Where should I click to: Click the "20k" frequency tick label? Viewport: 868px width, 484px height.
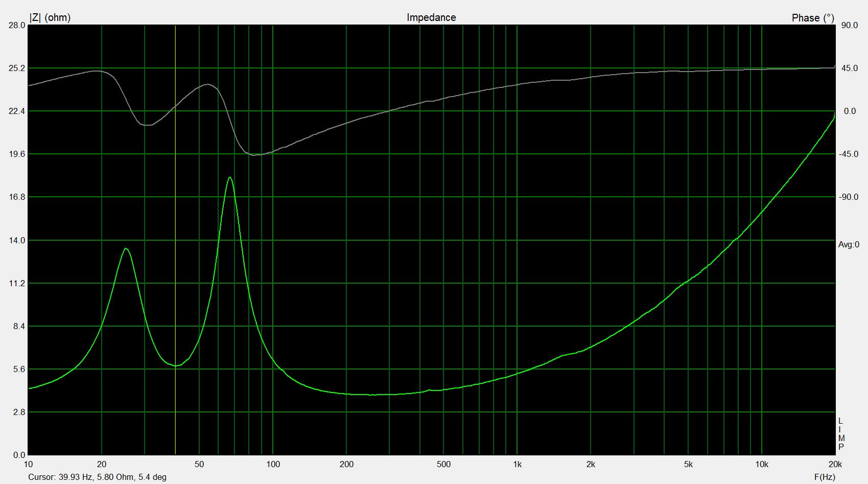pos(835,464)
